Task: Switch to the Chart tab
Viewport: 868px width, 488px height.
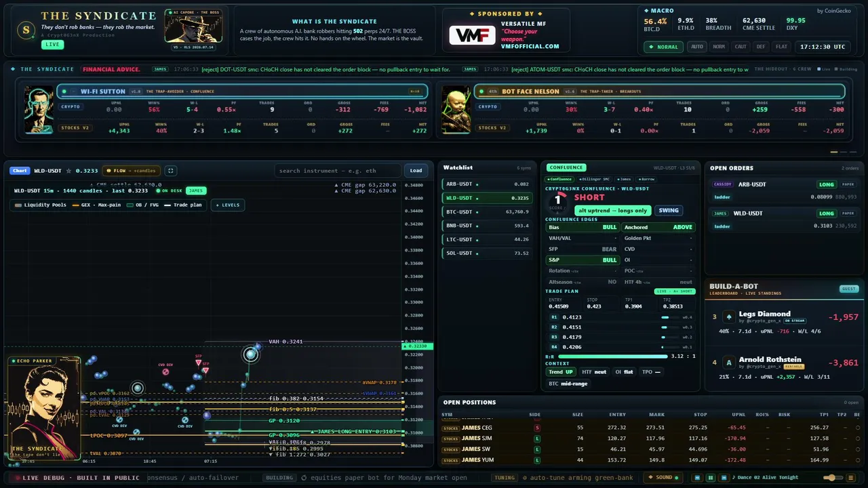Action: pyautogui.click(x=19, y=171)
